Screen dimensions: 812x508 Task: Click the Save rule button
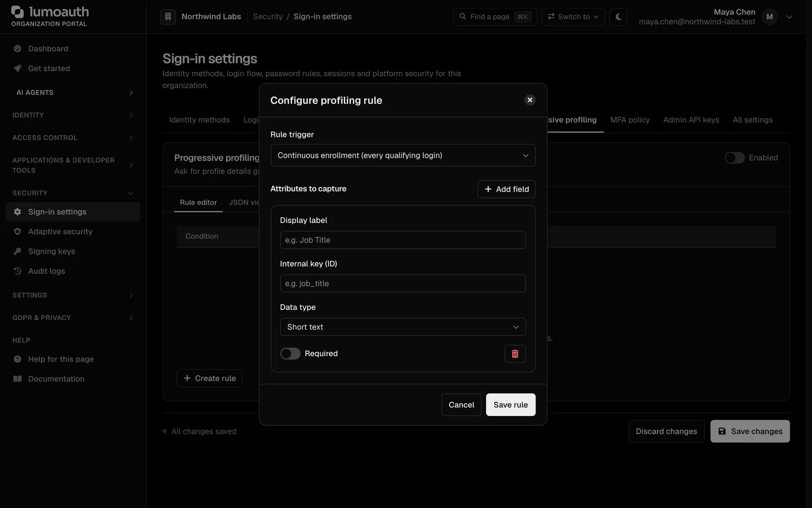511,405
